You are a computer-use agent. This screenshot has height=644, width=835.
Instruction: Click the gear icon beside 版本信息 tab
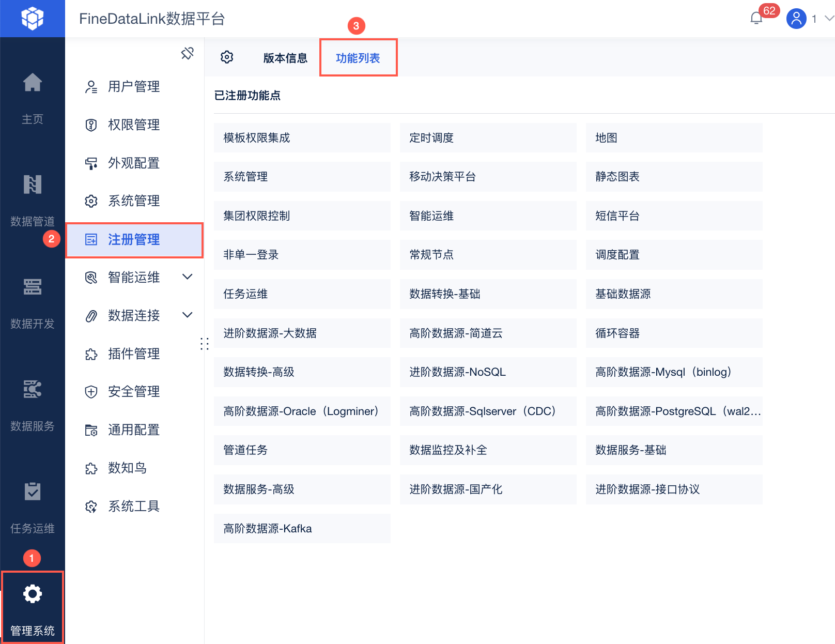pyautogui.click(x=227, y=57)
